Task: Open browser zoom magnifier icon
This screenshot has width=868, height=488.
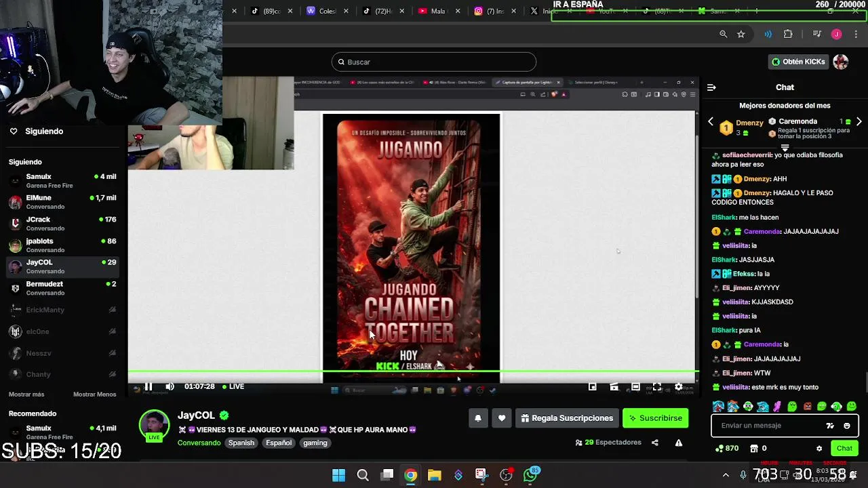Action: click(x=724, y=34)
